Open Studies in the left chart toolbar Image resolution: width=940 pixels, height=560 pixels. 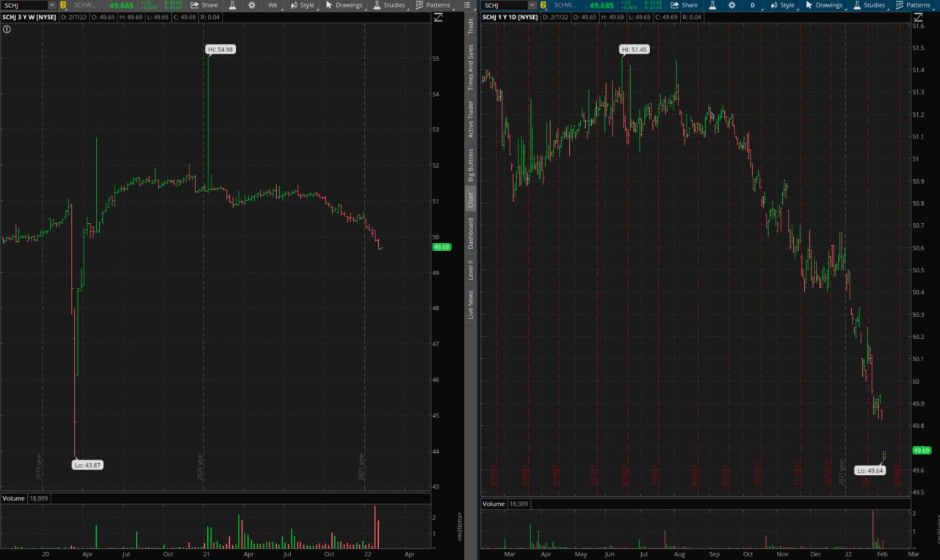[389, 5]
